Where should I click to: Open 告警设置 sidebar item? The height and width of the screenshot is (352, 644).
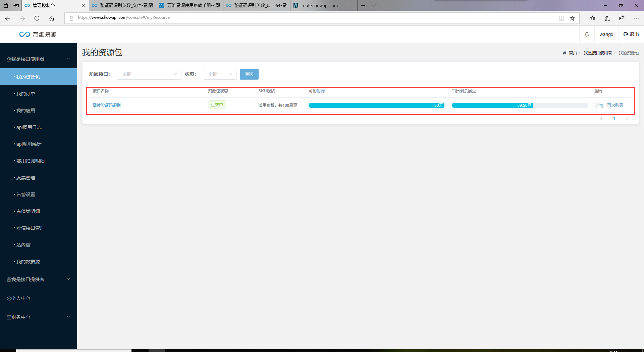point(39,194)
